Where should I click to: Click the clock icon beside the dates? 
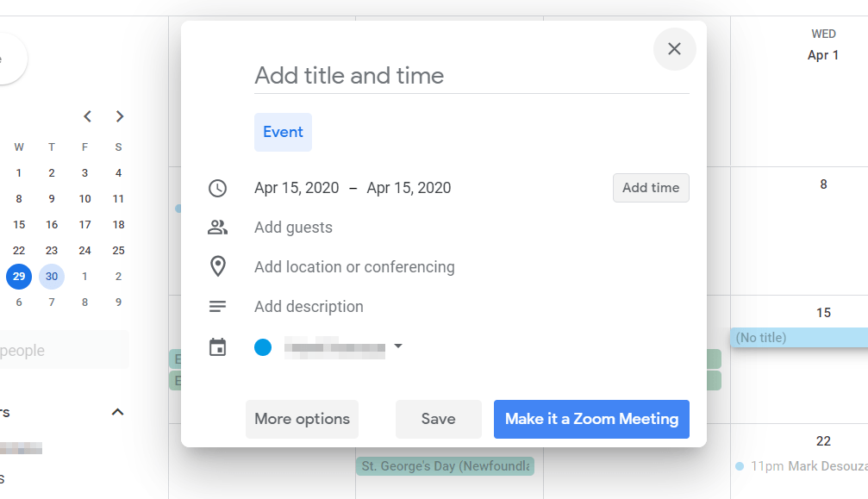(217, 188)
